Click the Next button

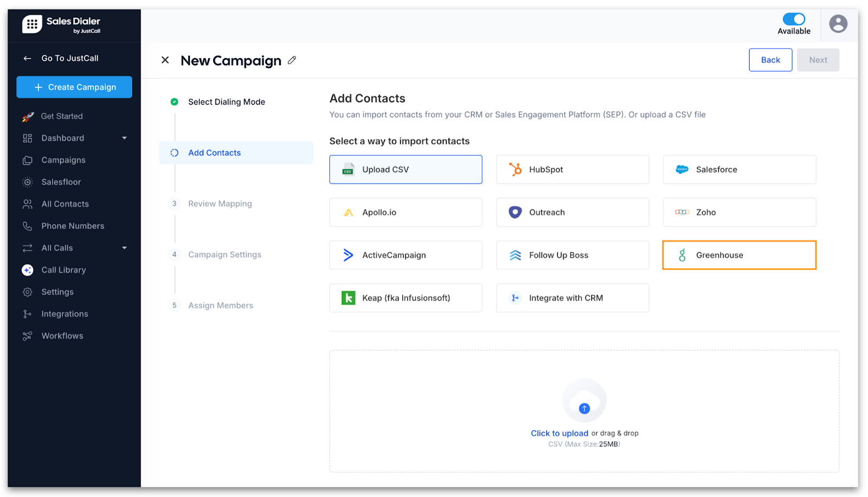click(818, 60)
